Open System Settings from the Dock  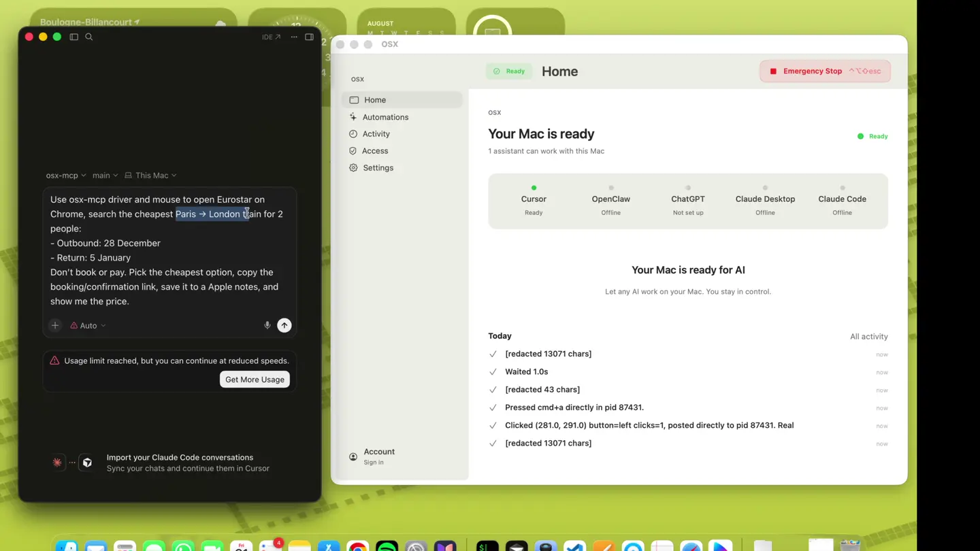(416, 546)
